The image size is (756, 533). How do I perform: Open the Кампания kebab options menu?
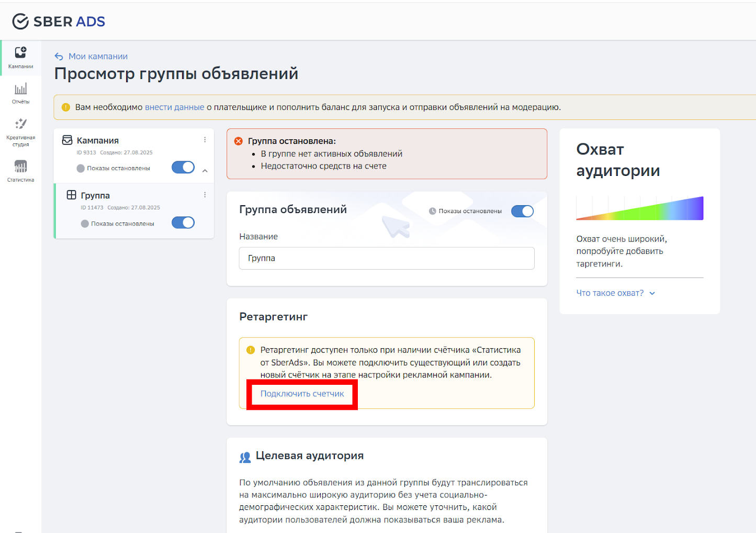pyautogui.click(x=205, y=139)
